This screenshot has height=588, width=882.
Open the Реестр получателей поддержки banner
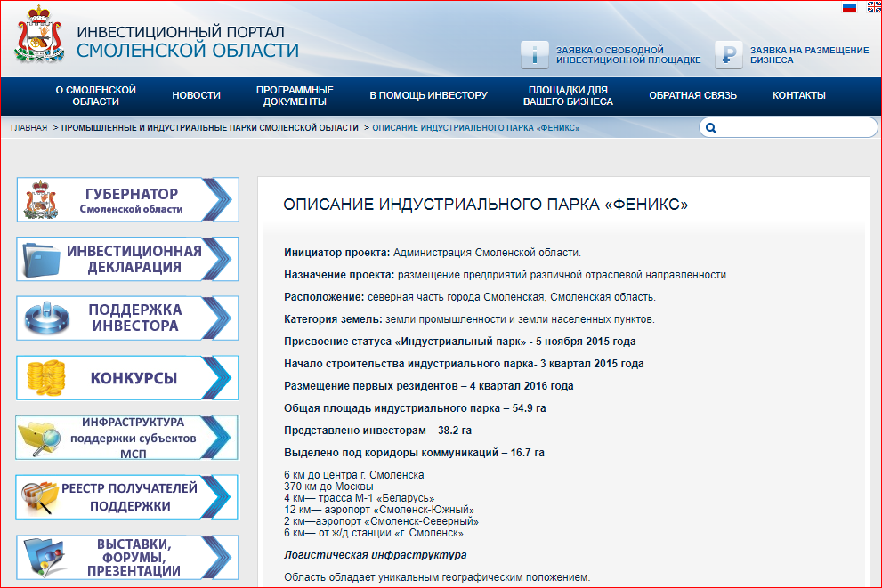[x=127, y=497]
